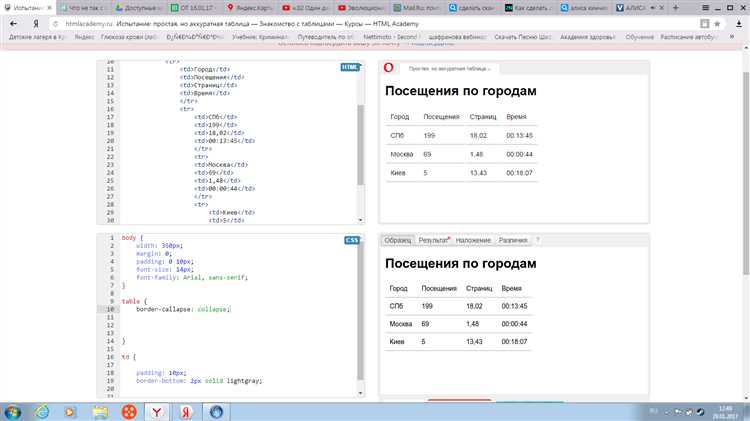
Task: Show more bookmarks with chevron
Action: 731,37
